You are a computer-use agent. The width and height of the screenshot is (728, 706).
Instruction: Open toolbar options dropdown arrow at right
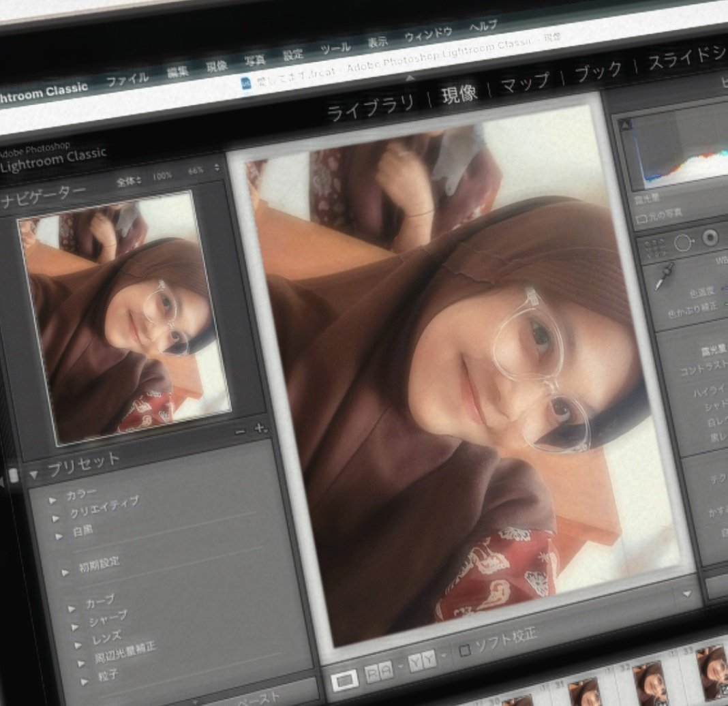[x=686, y=593]
